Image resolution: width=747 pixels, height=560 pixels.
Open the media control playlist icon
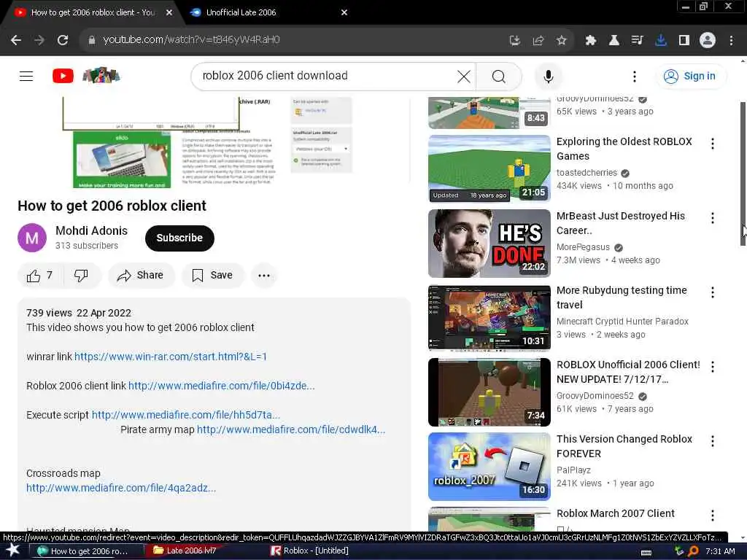coord(638,41)
